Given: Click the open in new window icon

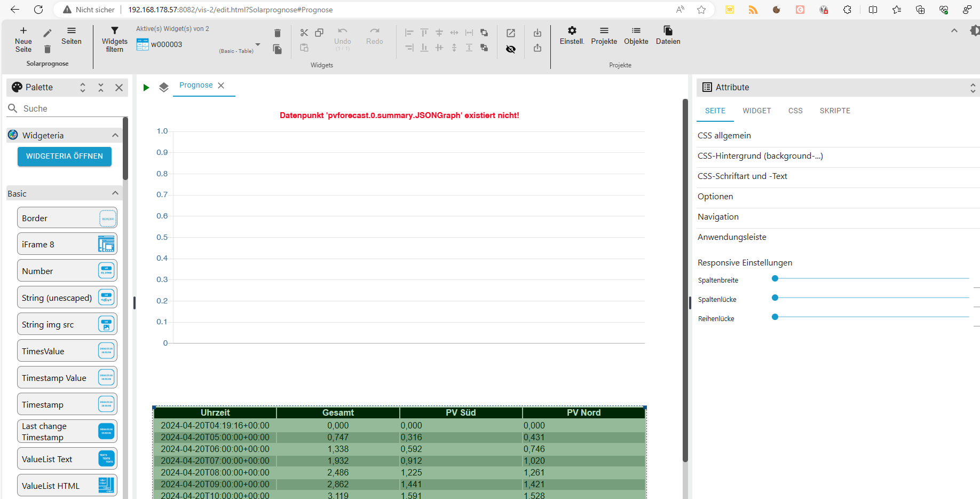Looking at the screenshot, I should [511, 33].
